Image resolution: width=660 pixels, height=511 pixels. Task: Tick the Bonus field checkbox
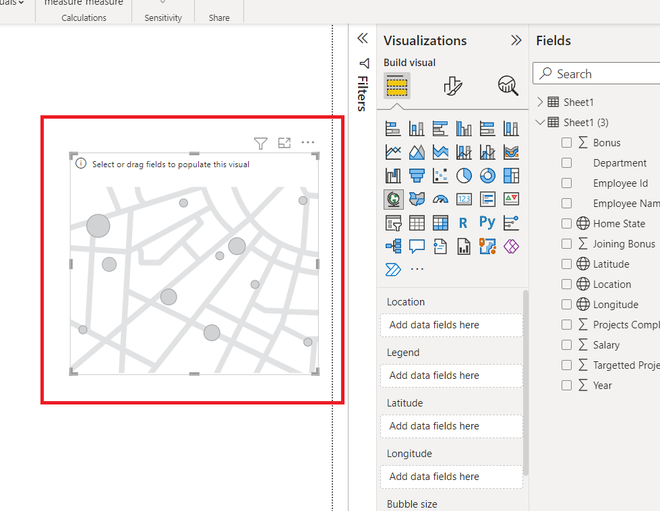[x=567, y=143]
